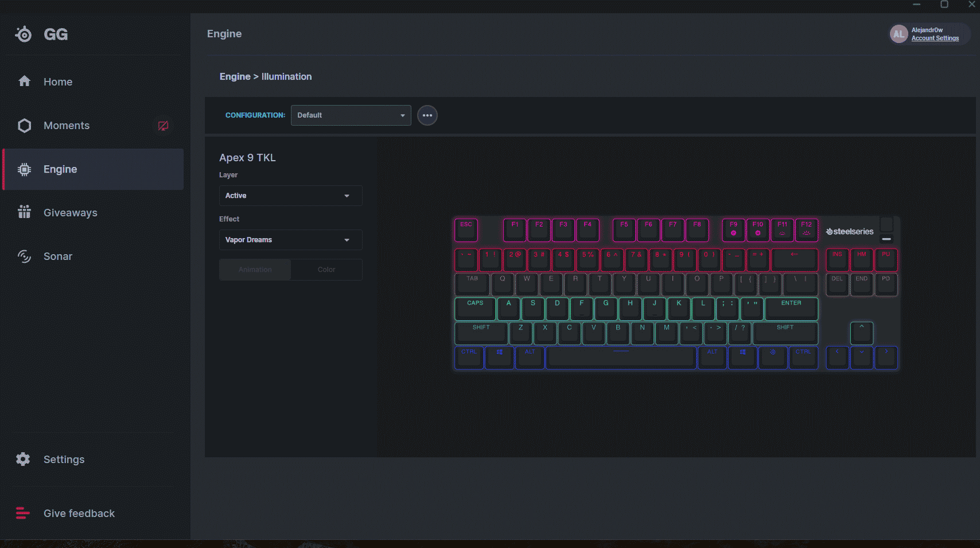The width and height of the screenshot is (980, 548).
Task: Select the left SHIFT key
Action: click(481, 333)
